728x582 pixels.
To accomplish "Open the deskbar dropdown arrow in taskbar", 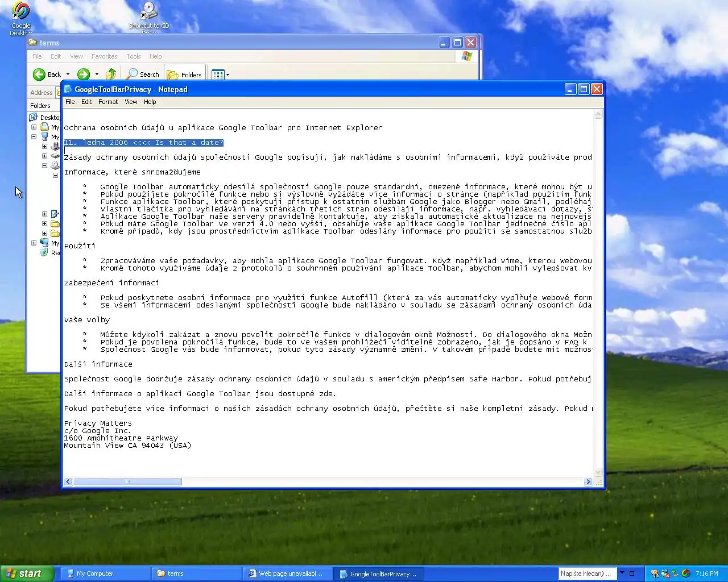I will (x=622, y=573).
